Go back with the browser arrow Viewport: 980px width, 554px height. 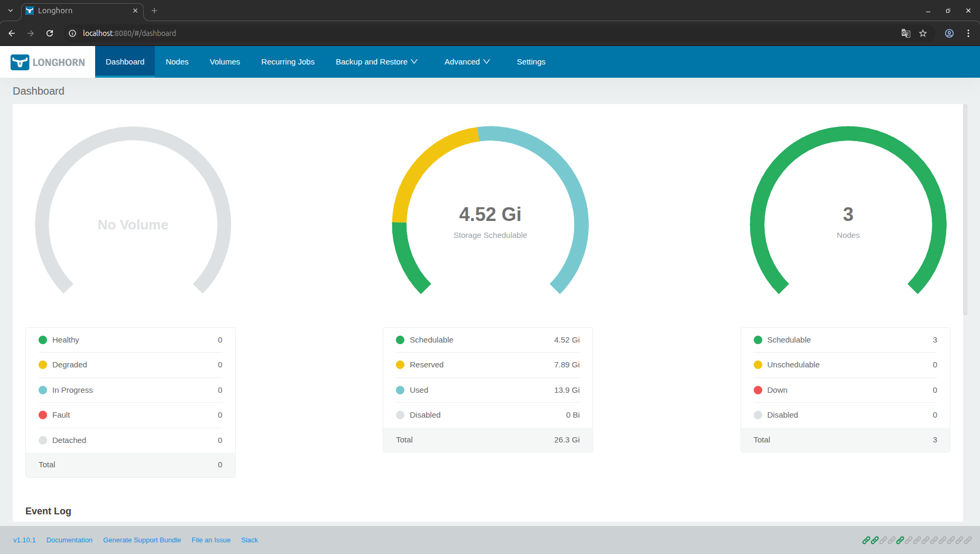(12, 33)
